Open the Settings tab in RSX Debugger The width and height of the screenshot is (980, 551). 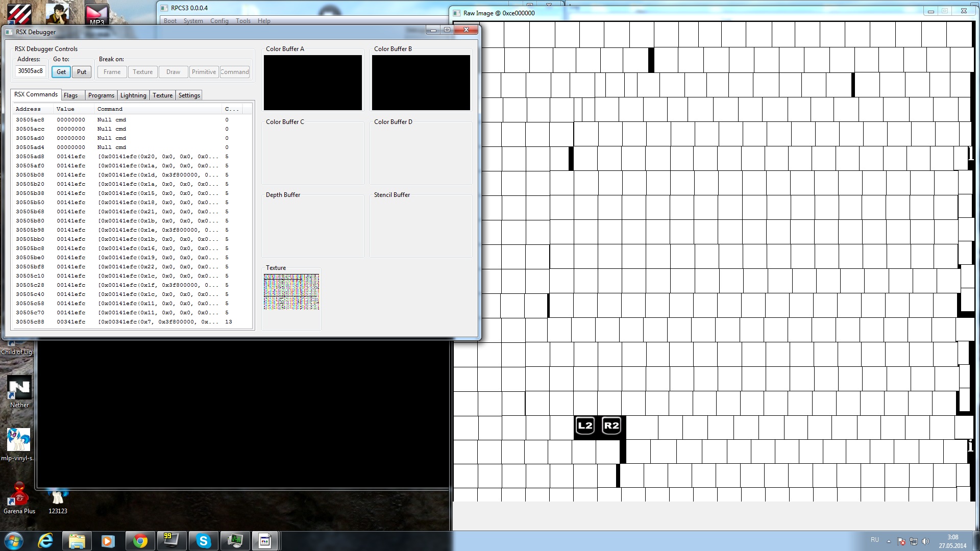tap(189, 95)
